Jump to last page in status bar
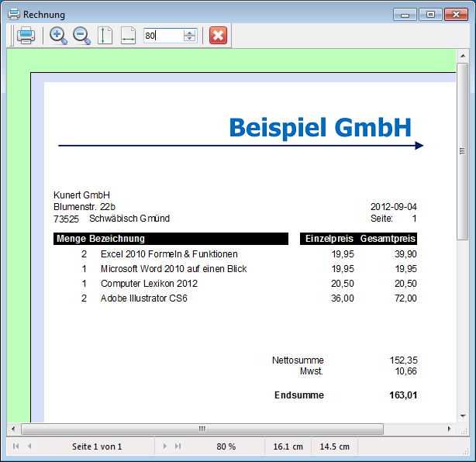 tap(178, 446)
